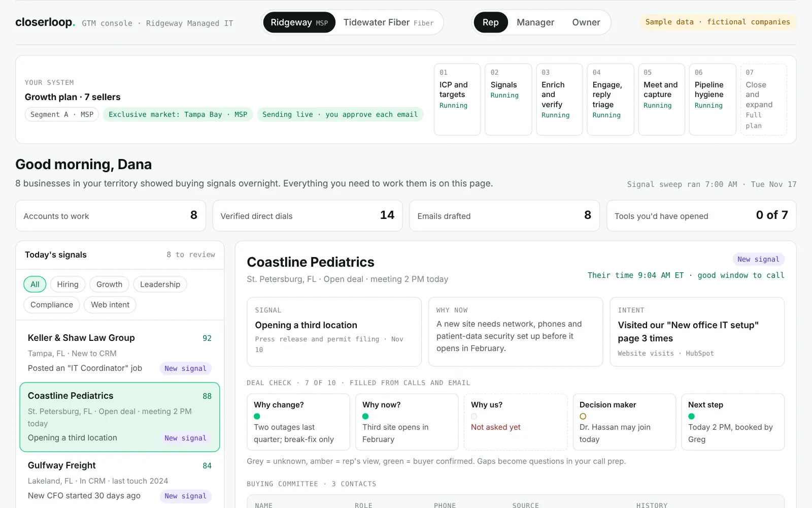Click the closerloop logo

tap(45, 22)
